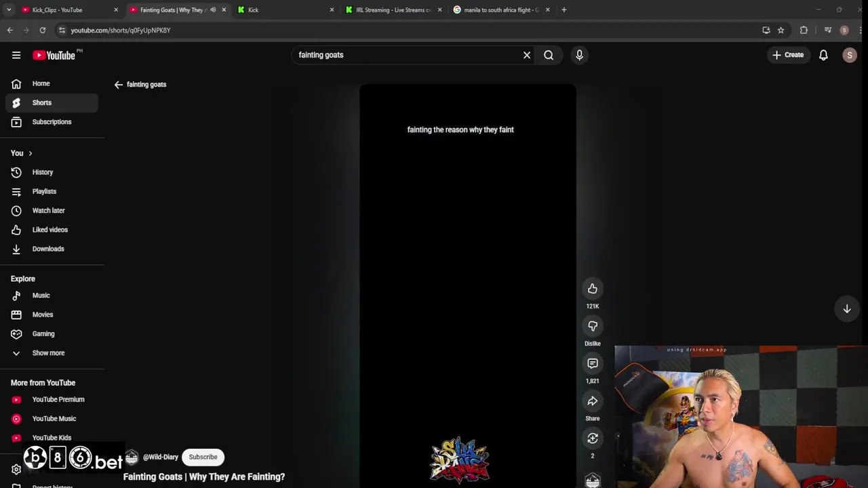Open Downloads in the sidebar
Screen dimensions: 868x488
[x=52, y=249]
